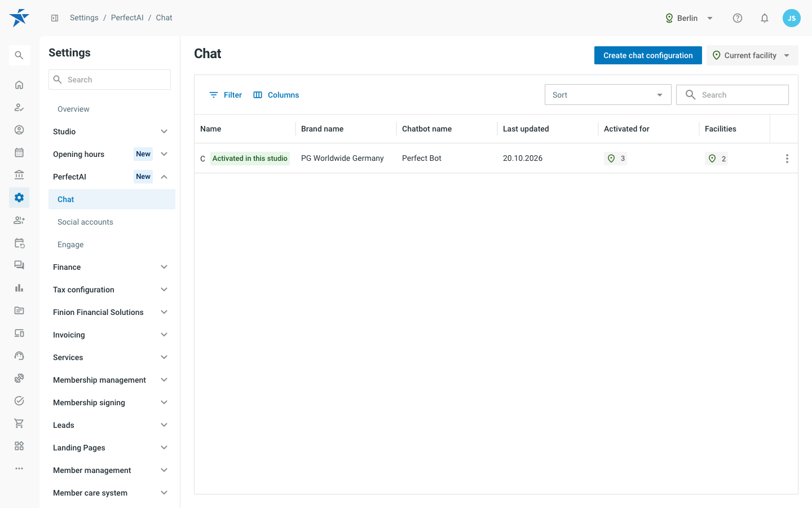Open notifications bell icon
This screenshot has width=812, height=508.
(765, 18)
